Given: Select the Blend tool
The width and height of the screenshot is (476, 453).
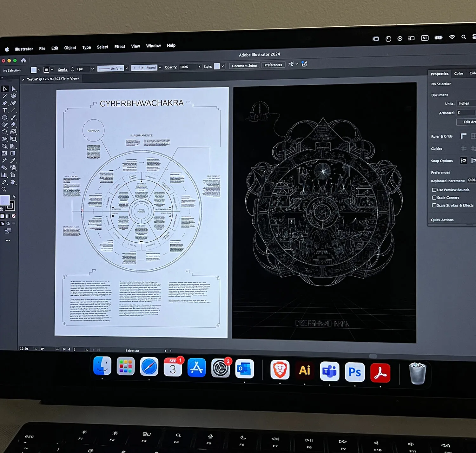Looking at the screenshot, I should click(4, 167).
